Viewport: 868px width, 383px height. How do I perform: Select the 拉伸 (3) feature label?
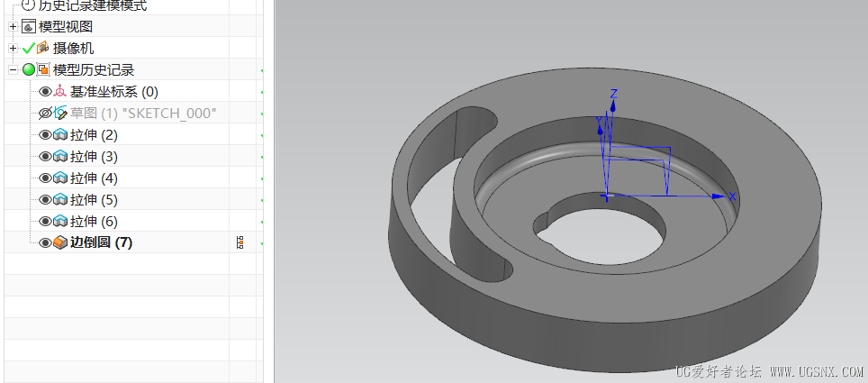(94, 156)
